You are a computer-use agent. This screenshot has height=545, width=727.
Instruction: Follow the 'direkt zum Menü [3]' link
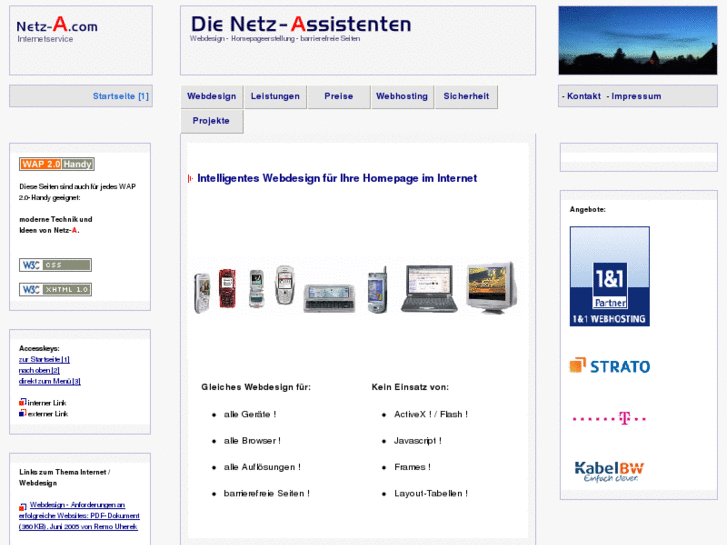50,381
